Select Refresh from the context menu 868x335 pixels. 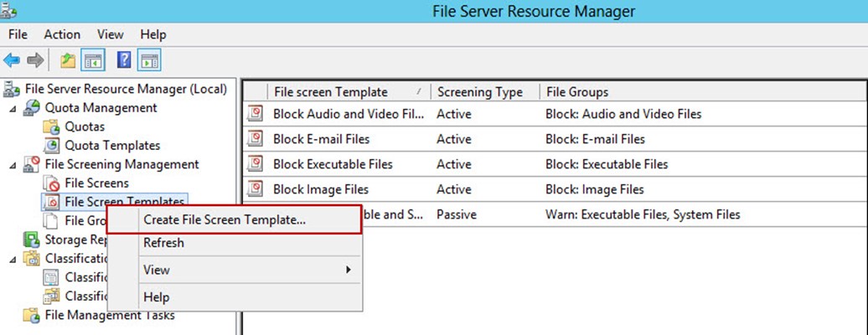pyautogui.click(x=163, y=243)
